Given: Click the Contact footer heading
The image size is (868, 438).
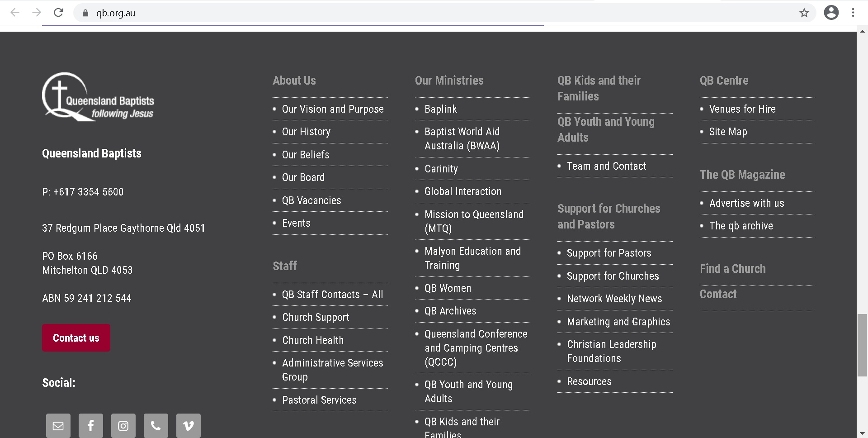Looking at the screenshot, I should coord(718,294).
